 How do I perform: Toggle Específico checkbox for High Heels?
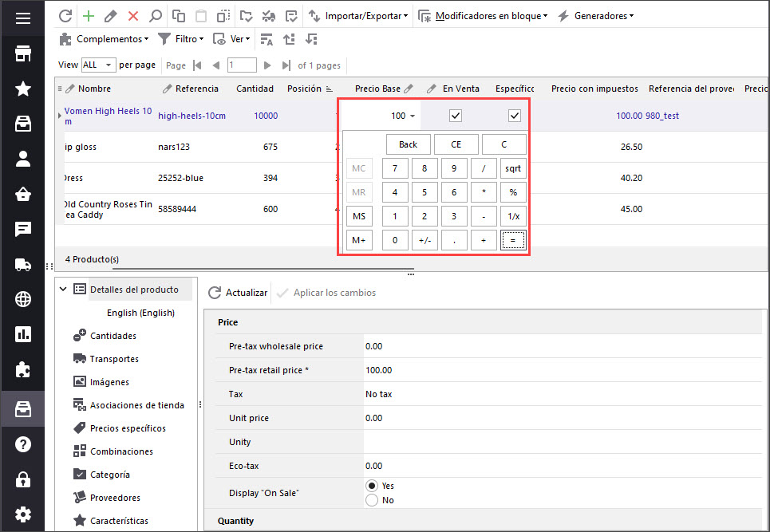point(514,116)
